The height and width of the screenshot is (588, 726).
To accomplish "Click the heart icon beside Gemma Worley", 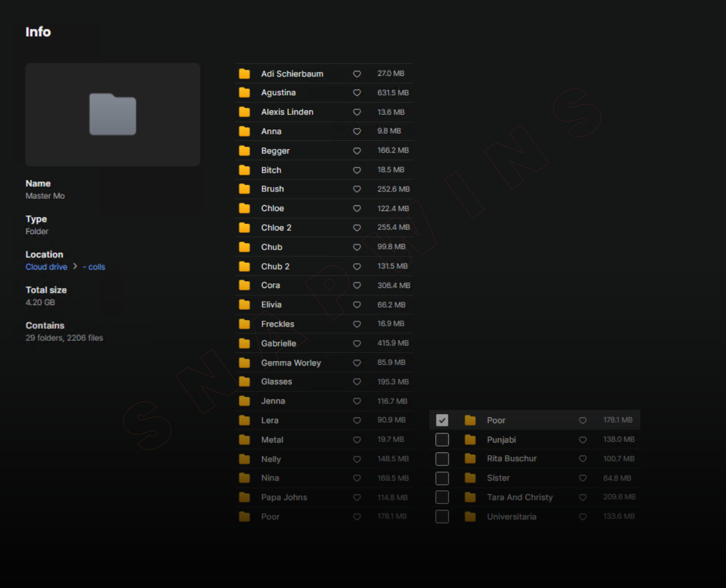I will 357,363.
